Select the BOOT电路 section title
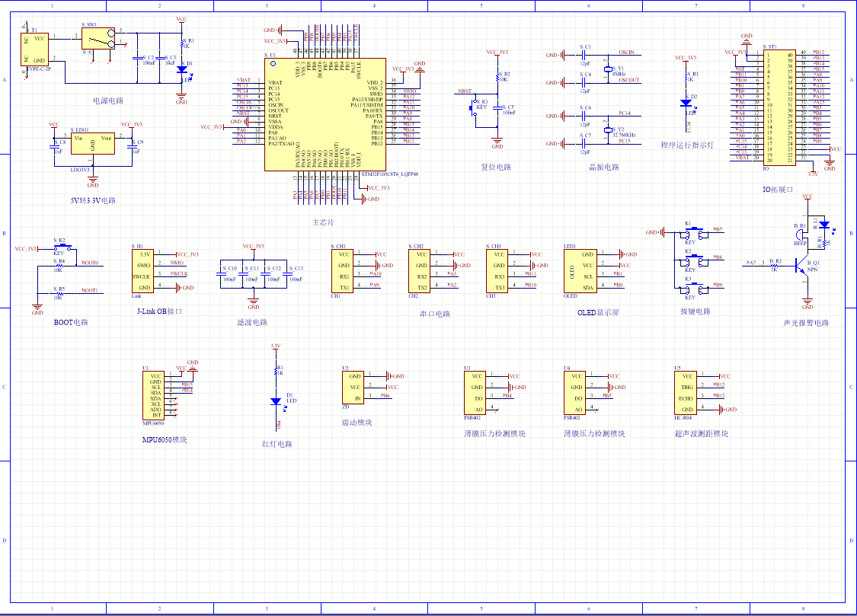The width and height of the screenshot is (857, 616). pos(71,322)
